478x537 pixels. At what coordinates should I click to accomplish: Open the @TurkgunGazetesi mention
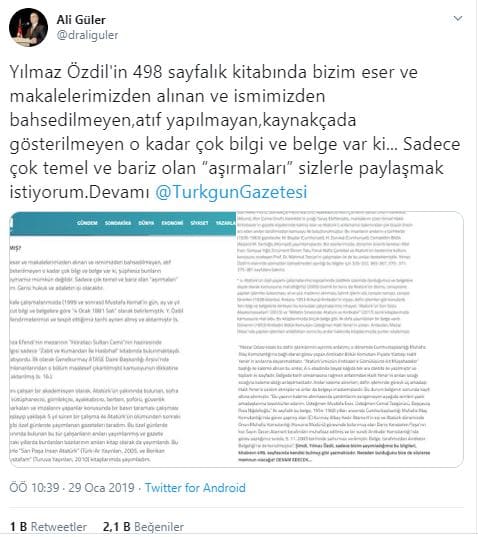[231, 192]
